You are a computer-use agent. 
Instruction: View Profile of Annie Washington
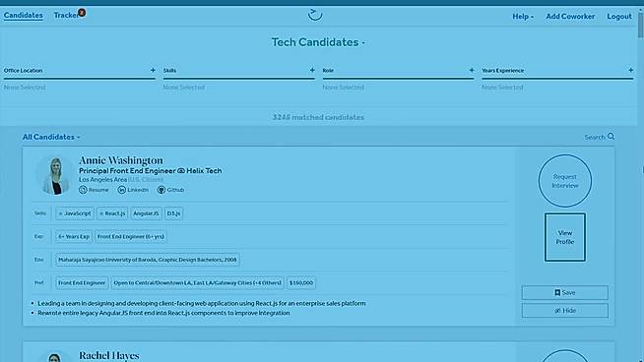(x=565, y=237)
